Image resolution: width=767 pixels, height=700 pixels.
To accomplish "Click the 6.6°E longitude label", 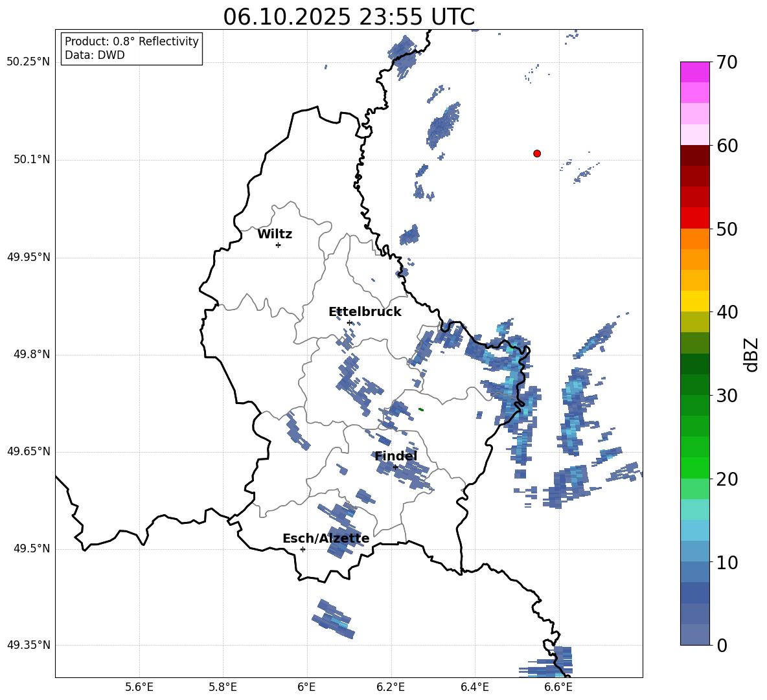I will coord(558,687).
